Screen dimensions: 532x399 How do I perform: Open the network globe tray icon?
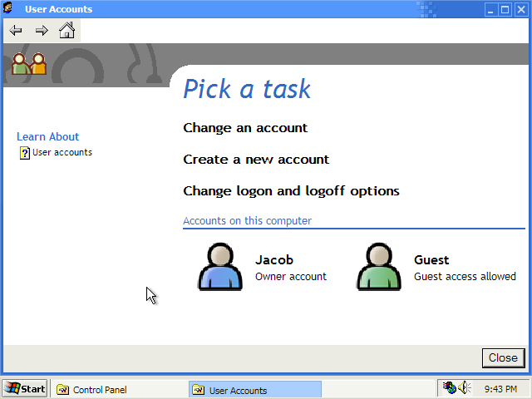pyautogui.click(x=450, y=387)
